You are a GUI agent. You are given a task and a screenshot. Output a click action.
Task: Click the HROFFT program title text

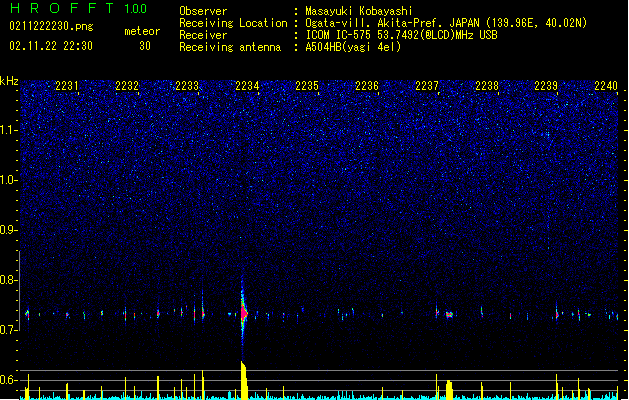(x=62, y=8)
